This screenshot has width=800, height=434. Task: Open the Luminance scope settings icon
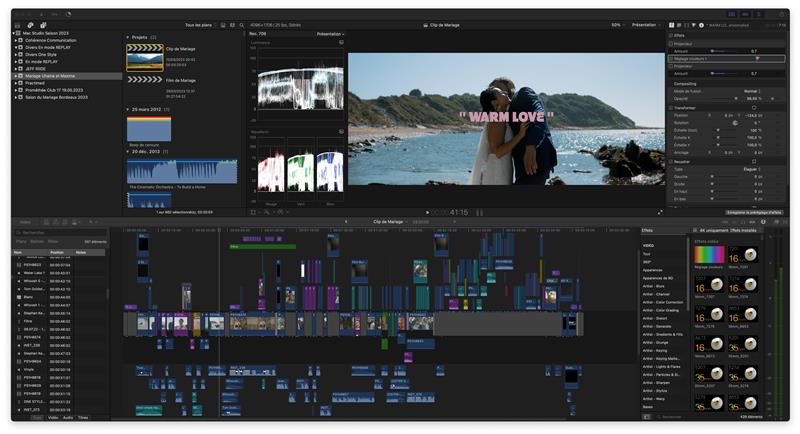(341, 42)
